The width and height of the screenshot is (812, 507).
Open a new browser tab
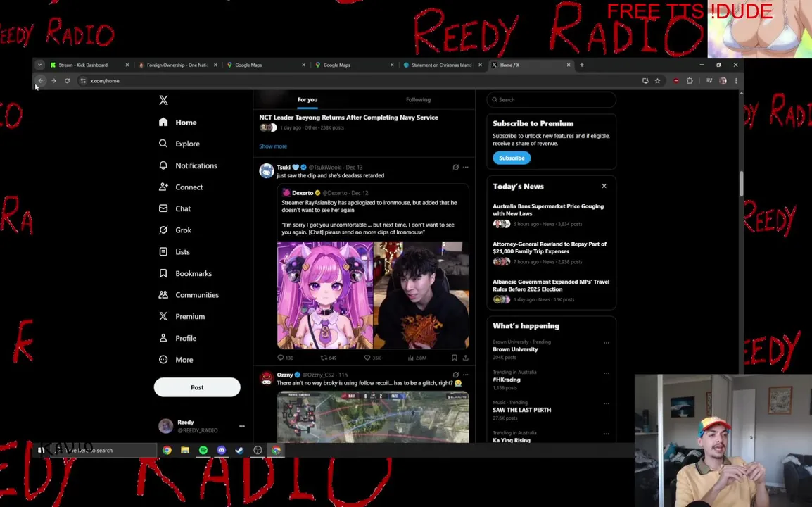coord(581,65)
